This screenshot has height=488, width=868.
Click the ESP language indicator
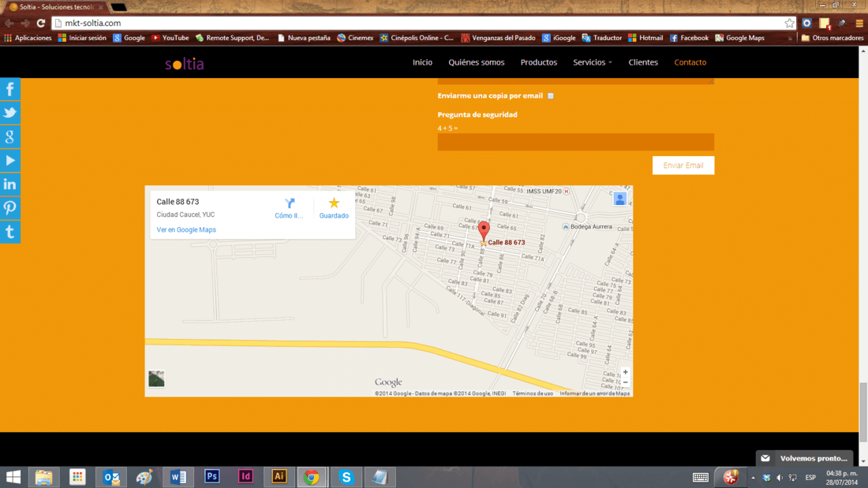[x=810, y=478]
